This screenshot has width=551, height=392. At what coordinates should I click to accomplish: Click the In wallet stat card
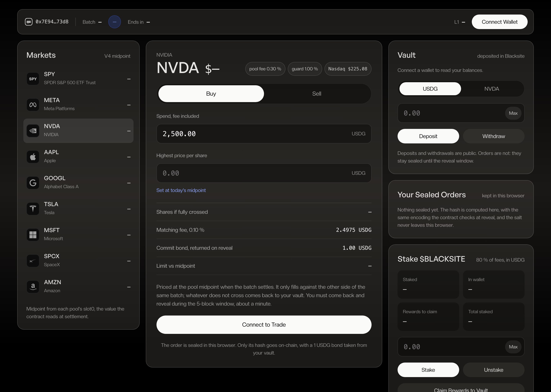(x=494, y=285)
